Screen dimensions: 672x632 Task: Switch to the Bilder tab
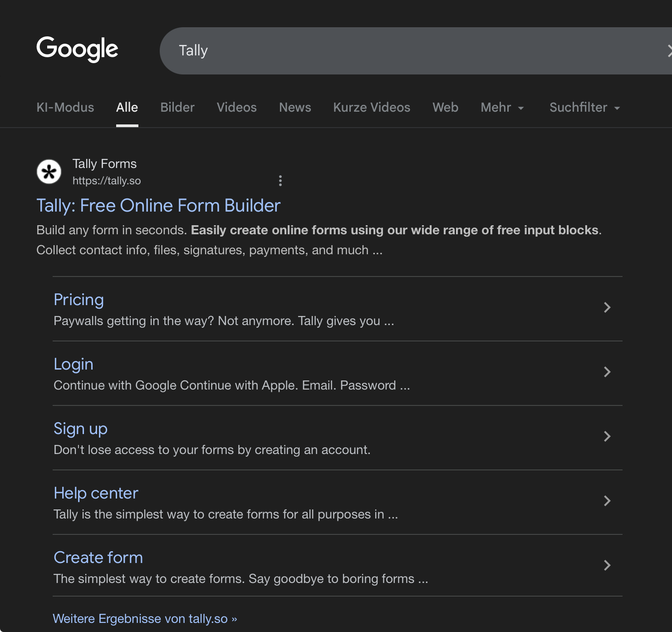point(177,108)
